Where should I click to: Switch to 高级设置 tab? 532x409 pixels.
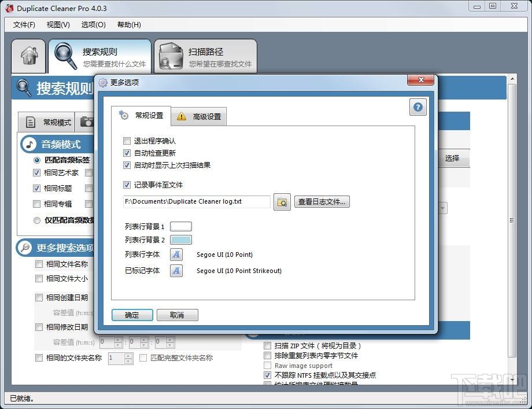point(198,116)
